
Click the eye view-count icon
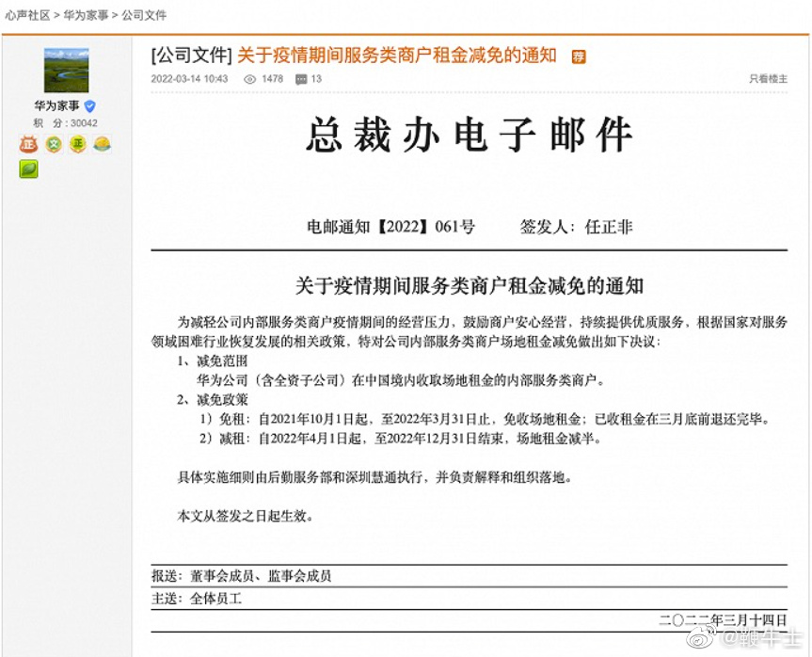coord(249,79)
